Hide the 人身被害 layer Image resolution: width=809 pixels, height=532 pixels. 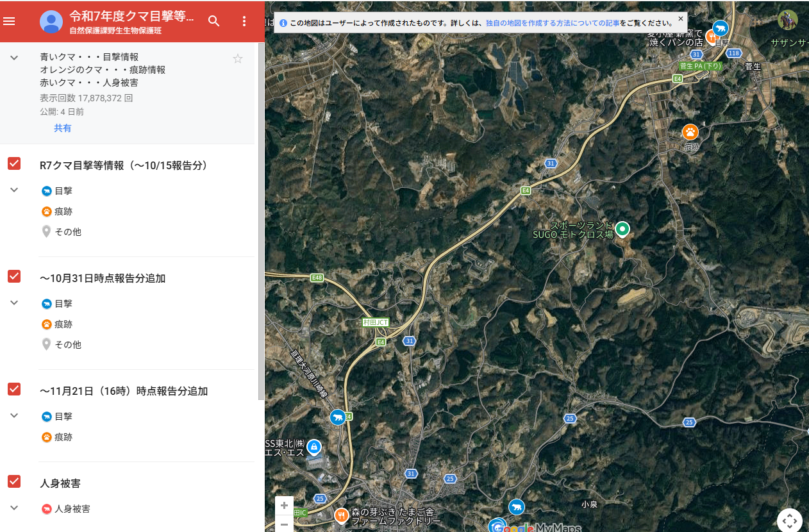pyautogui.click(x=14, y=481)
